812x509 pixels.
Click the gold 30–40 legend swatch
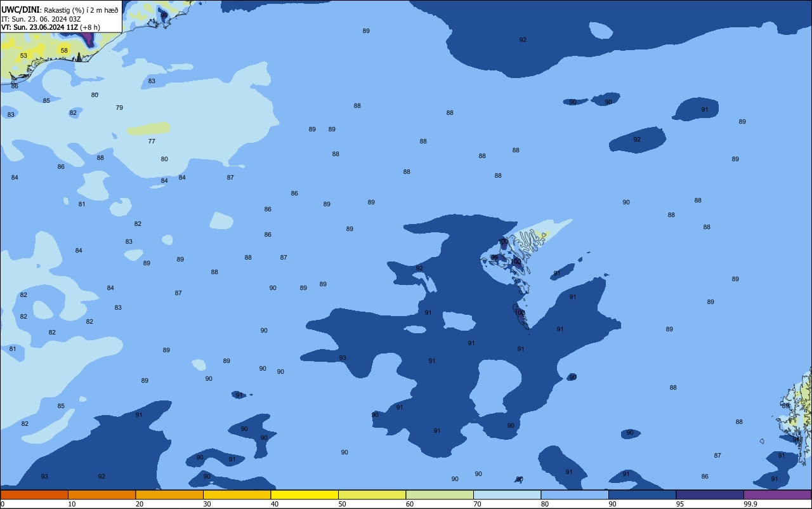237,494
